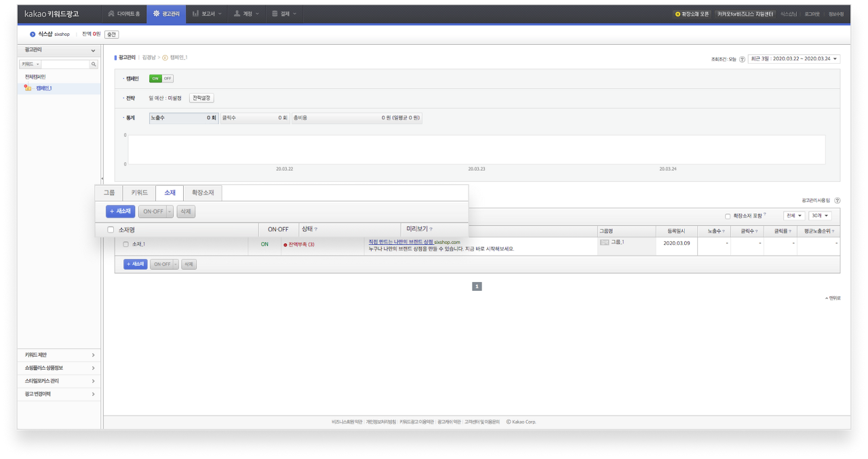
Task: Click the help icon beside 광고관리사용팁
Action: [837, 201]
